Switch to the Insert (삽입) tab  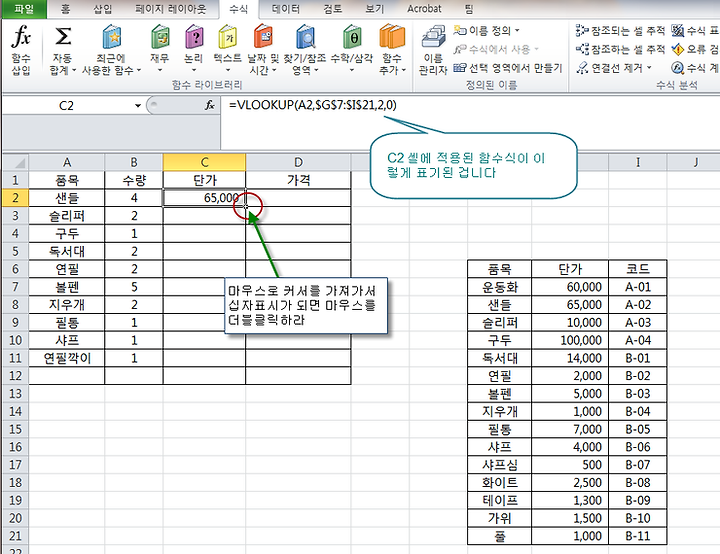tap(102, 9)
